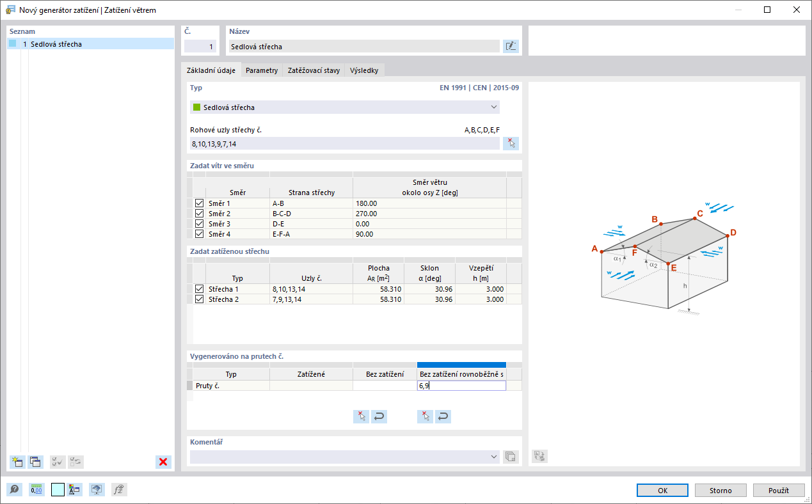Click the copy list item icon
812x504 pixels.
pos(35,462)
